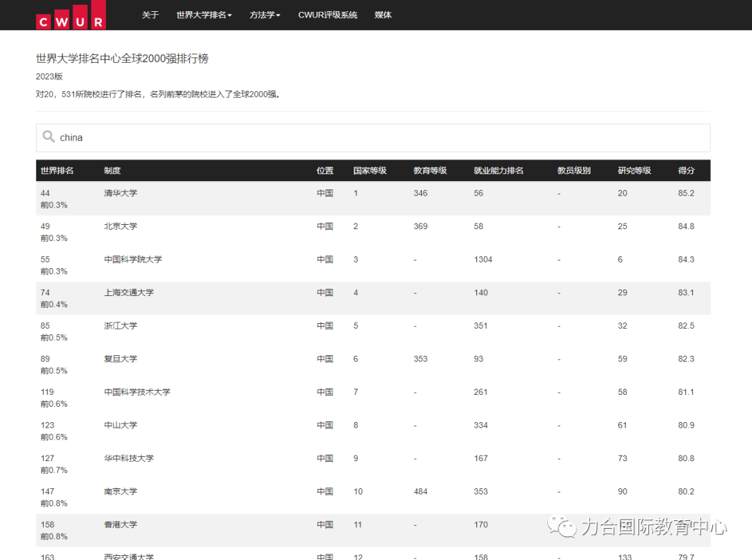Select 中山大学 in the table
Screen dimensions: 752x560
(120, 425)
